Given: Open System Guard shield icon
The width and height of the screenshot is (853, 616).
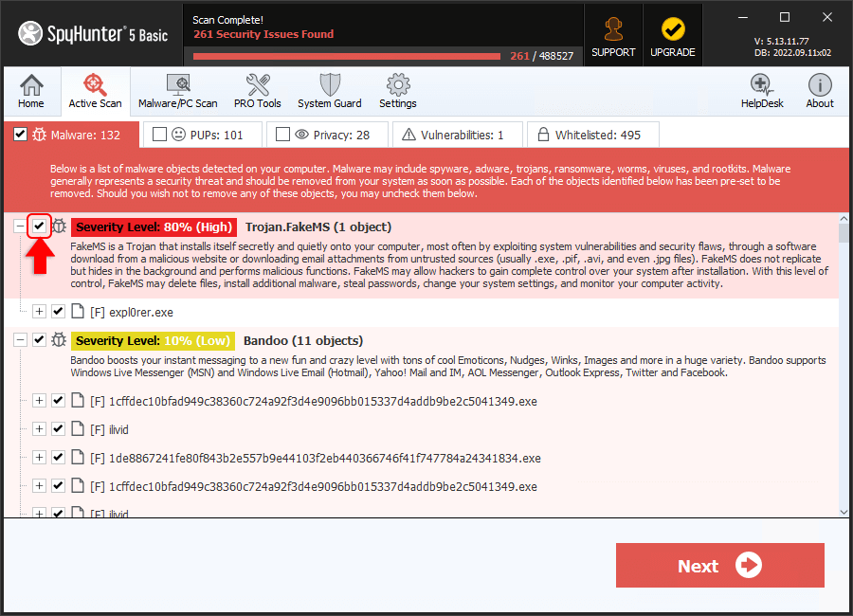Looking at the screenshot, I should [x=329, y=91].
